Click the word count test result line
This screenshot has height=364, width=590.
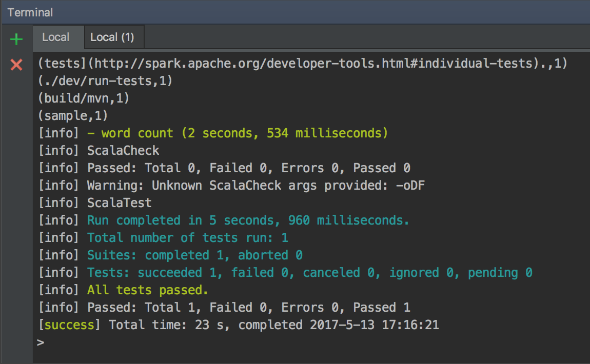tap(213, 133)
